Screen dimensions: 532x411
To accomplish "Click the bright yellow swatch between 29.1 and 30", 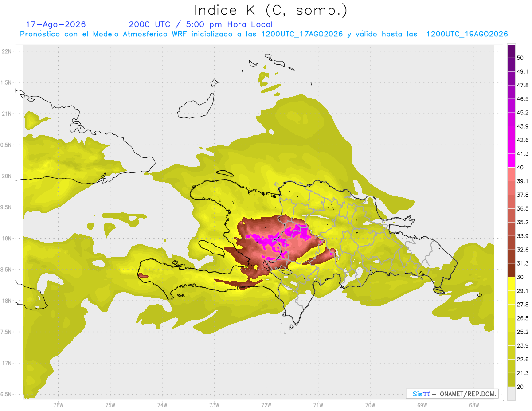I will [x=512, y=284].
